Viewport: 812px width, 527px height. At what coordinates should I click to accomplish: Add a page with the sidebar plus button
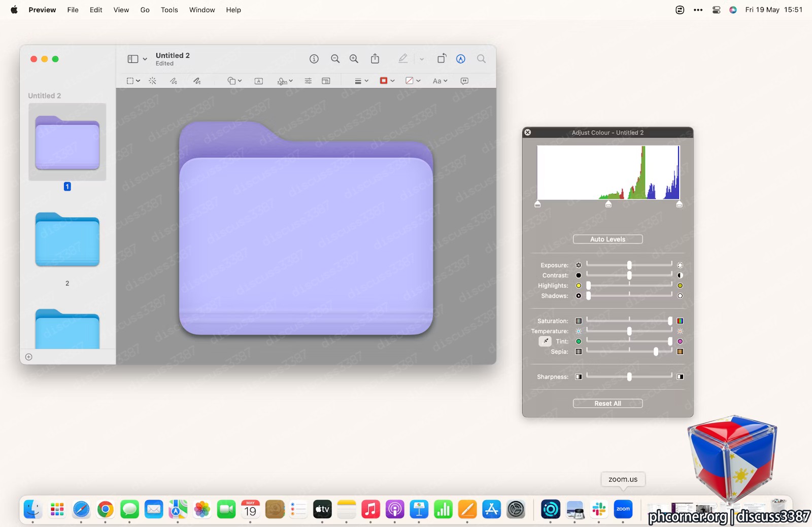[29, 357]
